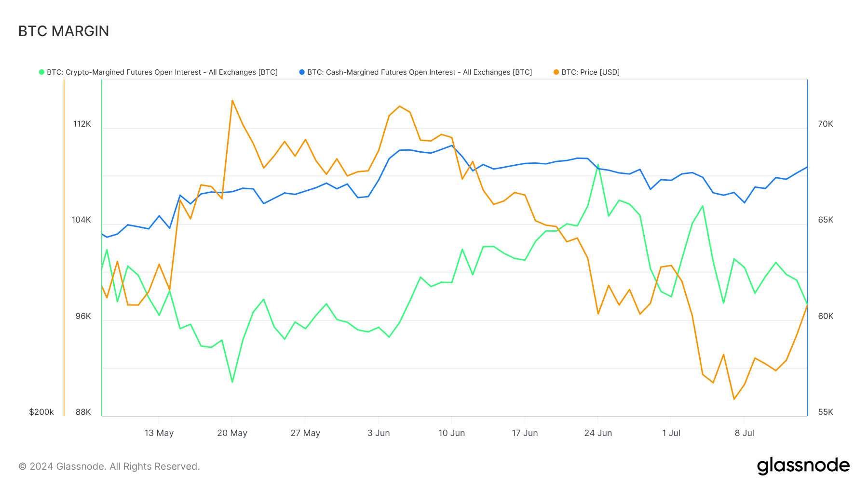
Task: Click the Glassnode copyright notice text
Action: [109, 466]
